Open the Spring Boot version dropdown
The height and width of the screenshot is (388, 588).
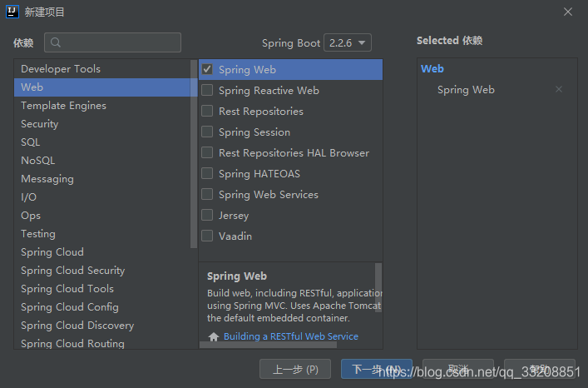pos(348,42)
